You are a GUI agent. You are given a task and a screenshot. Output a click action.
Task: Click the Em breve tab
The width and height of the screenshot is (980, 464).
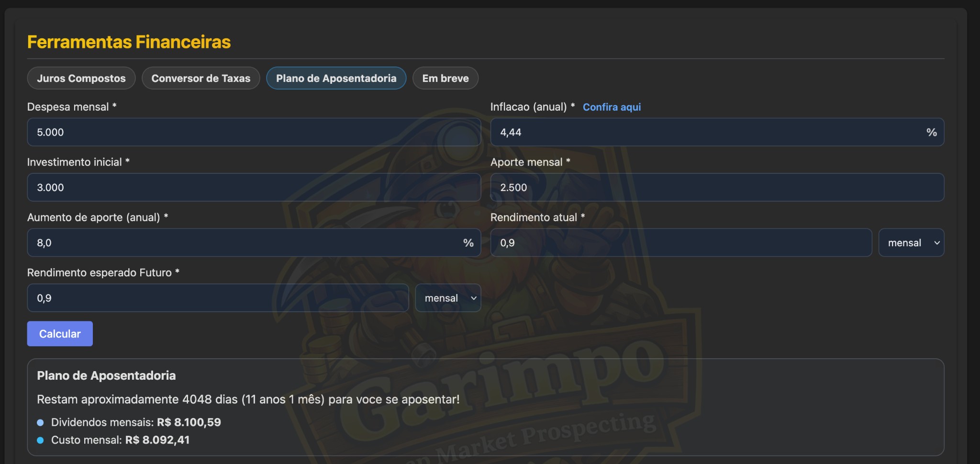(x=445, y=79)
